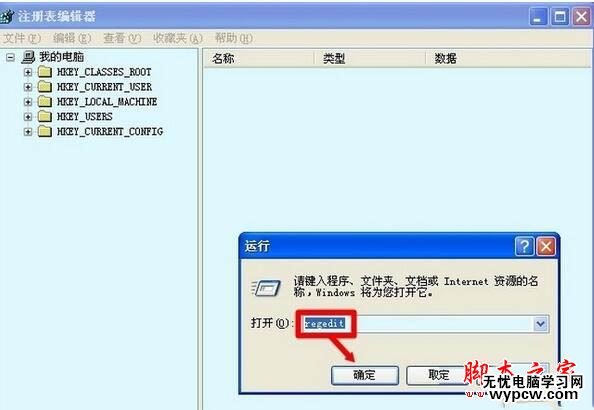Select the HKEY_LOCAL_MACHINE folder icon
This screenshot has width=594, height=410.
tap(45, 102)
